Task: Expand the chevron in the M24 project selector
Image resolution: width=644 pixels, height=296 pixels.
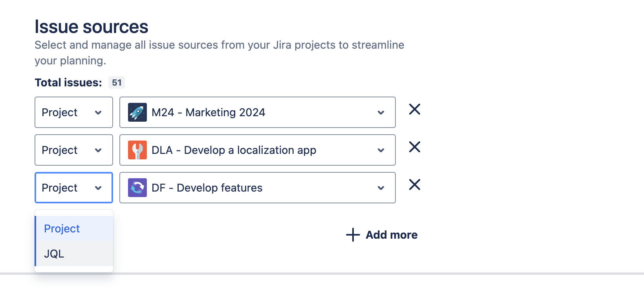Action: coord(381,113)
